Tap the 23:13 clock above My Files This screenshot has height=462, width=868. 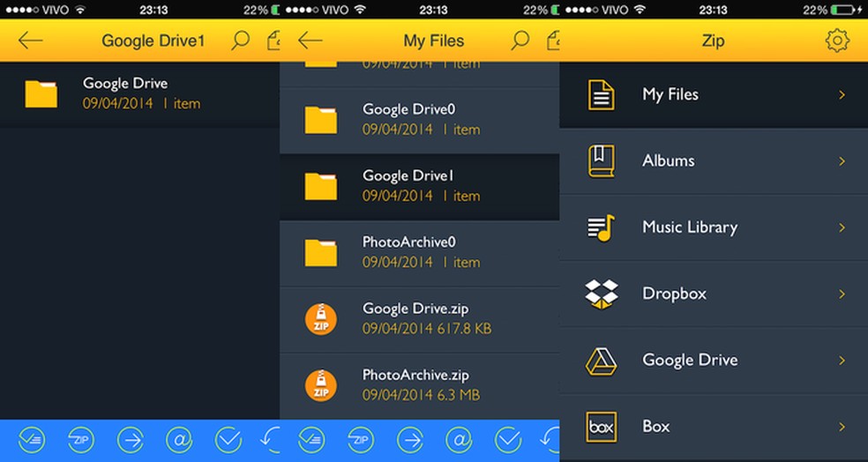pyautogui.click(x=433, y=10)
